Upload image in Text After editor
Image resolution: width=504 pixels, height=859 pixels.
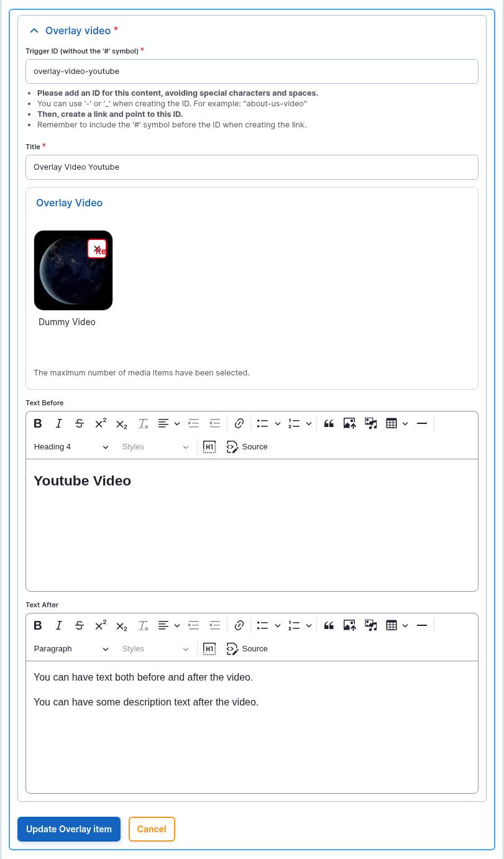pos(350,625)
